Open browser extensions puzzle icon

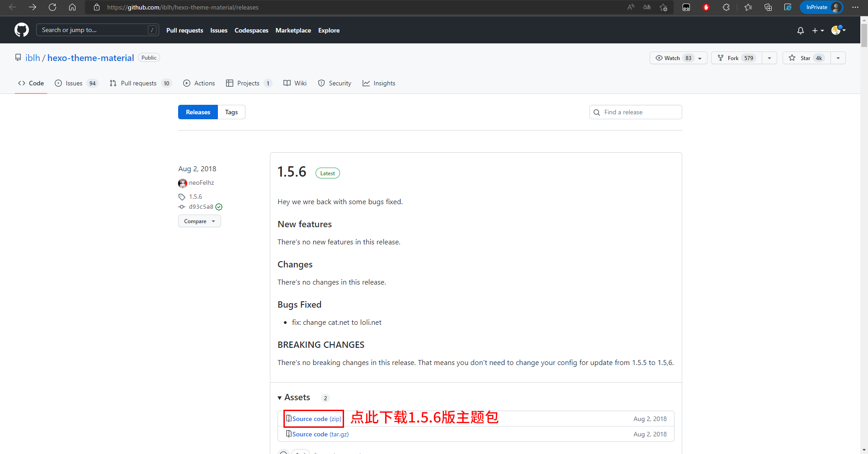(x=726, y=7)
